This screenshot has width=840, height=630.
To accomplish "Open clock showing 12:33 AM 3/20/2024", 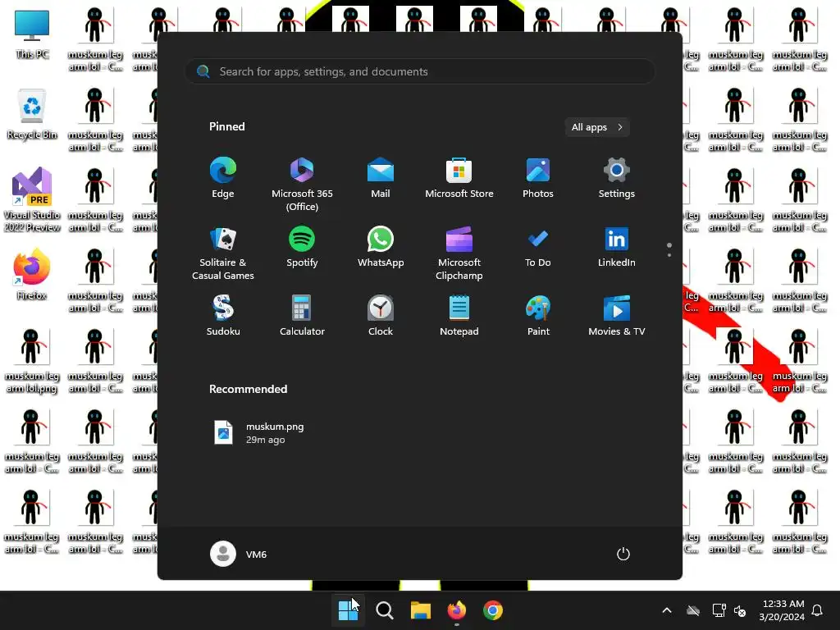I will pyautogui.click(x=782, y=610).
